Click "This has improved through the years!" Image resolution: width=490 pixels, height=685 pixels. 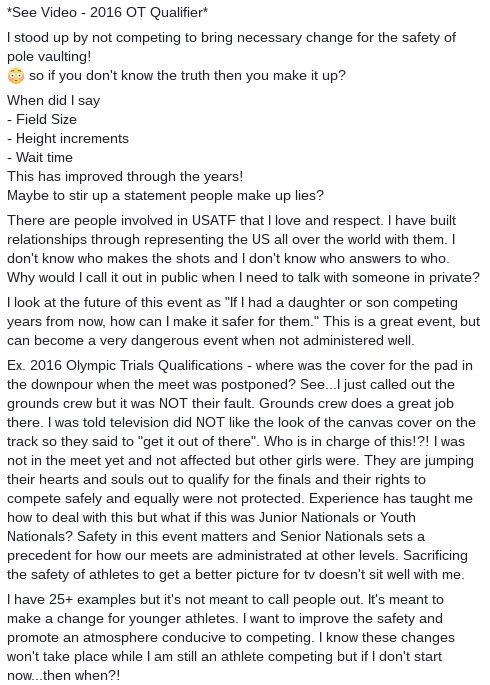pyautogui.click(x=125, y=176)
